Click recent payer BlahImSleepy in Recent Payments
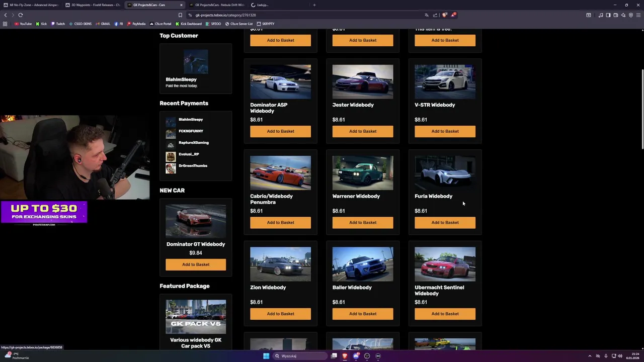The height and width of the screenshot is (362, 644). pos(191,120)
